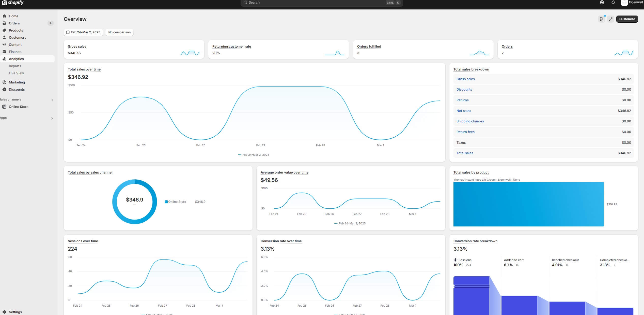Click the Marketing target icon in sidebar

4,82
